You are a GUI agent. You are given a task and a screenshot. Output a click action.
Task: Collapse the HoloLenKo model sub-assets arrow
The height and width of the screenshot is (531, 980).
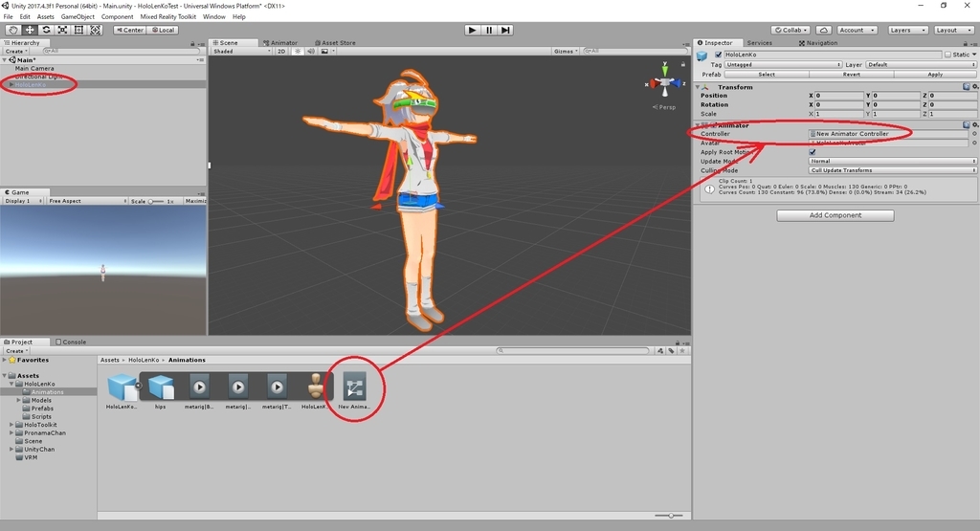[x=138, y=386]
